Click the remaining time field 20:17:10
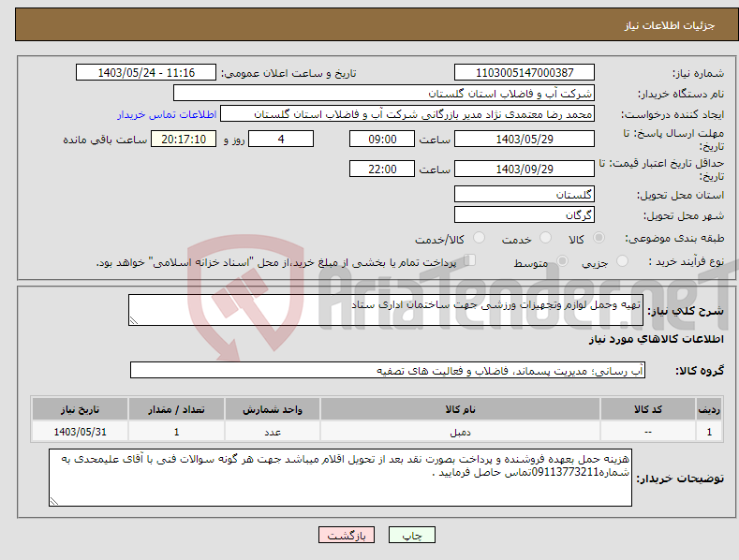Image resolution: width=739 pixels, height=560 pixels. [184, 139]
